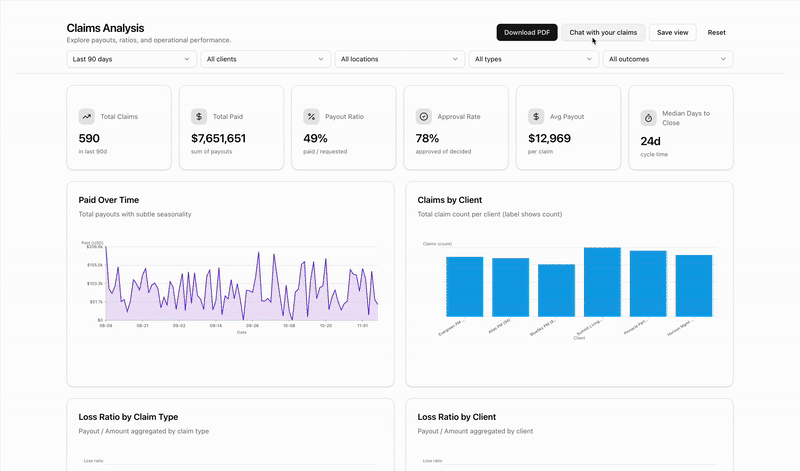Open the All outcomes dropdown

coord(667,59)
